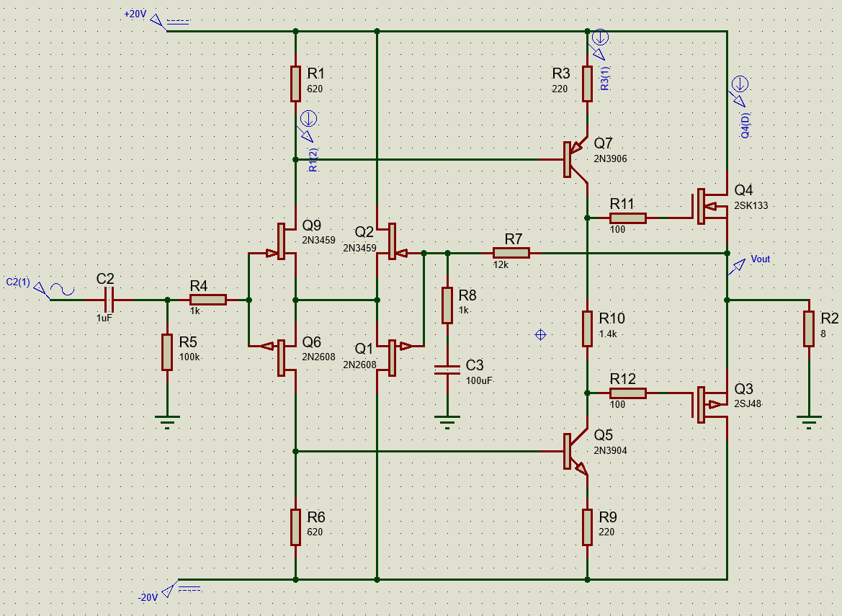Click the R1(2) probe label text
The image size is (842, 616).
coord(313,159)
